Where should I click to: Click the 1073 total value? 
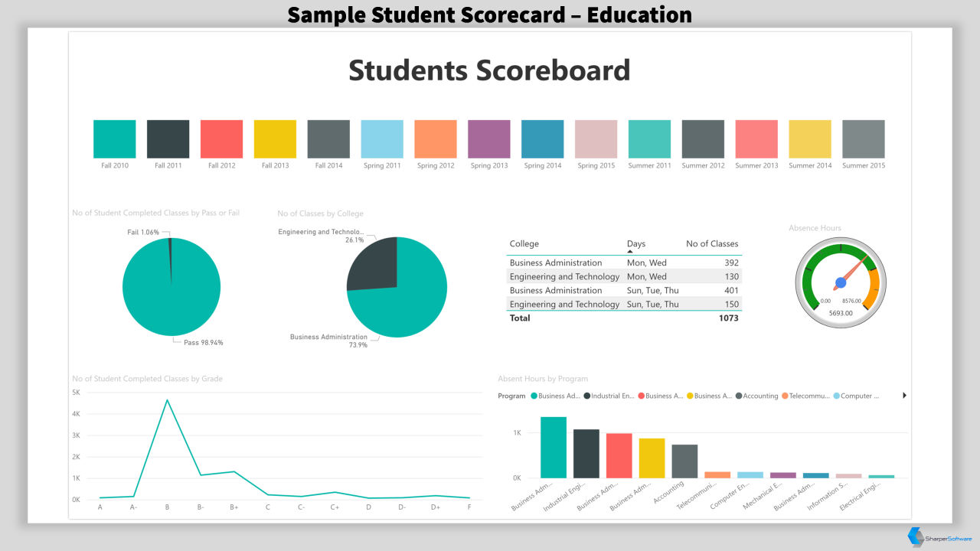click(729, 318)
